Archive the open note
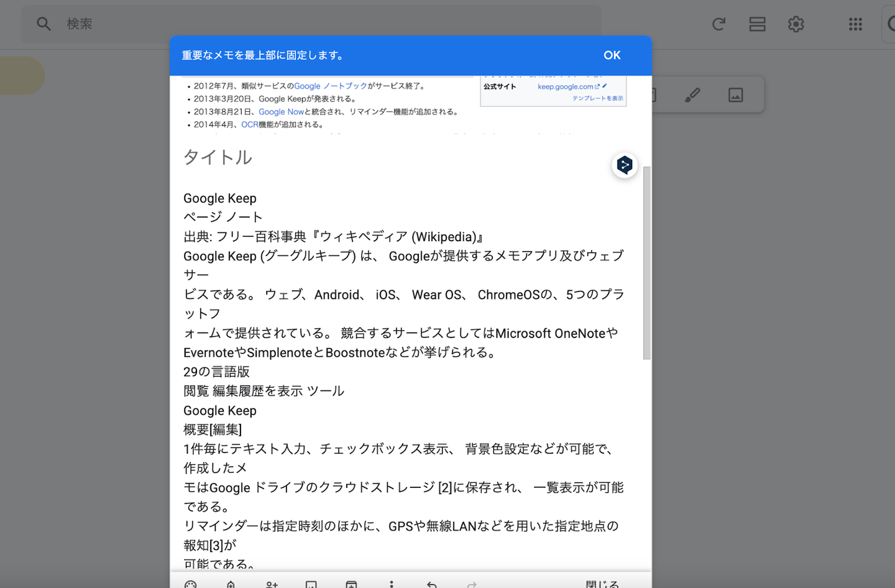This screenshot has height=588, width=895. click(x=351, y=584)
